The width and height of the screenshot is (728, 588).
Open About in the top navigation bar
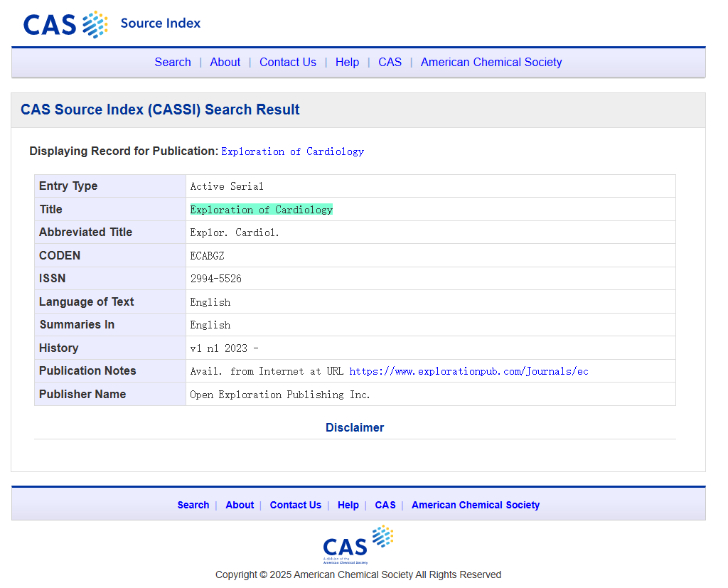pos(225,63)
